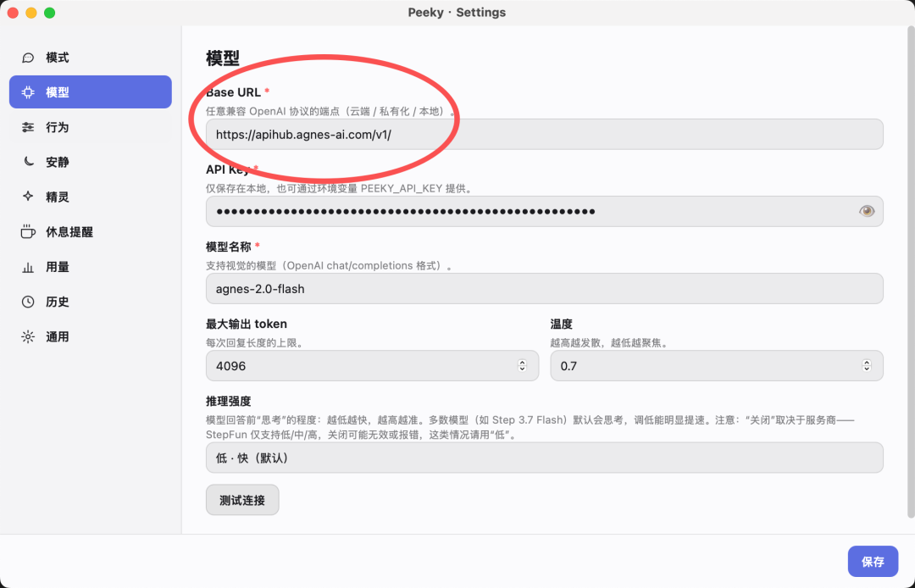Click the clock icon beside 历史
The width and height of the screenshot is (915, 588).
[x=28, y=302]
